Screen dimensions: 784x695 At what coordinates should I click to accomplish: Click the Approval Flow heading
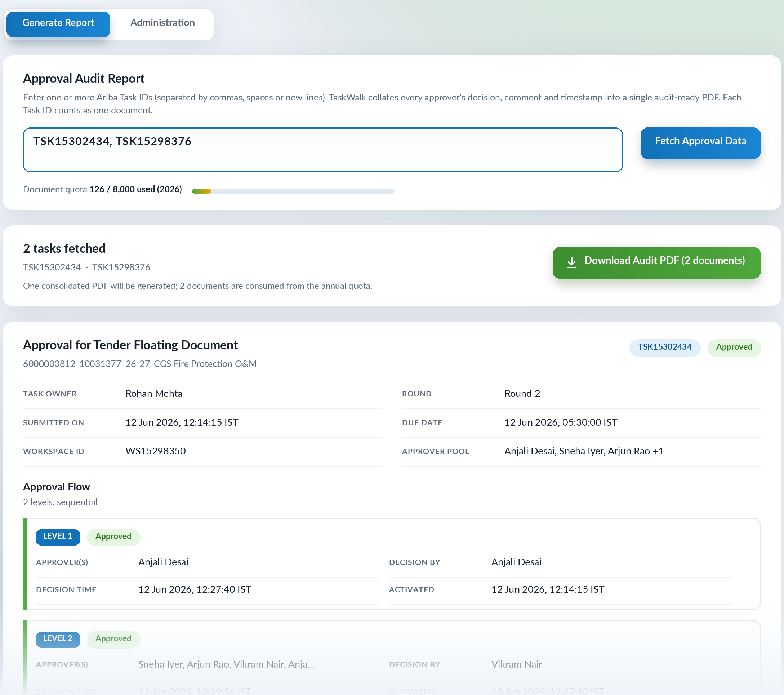point(56,487)
